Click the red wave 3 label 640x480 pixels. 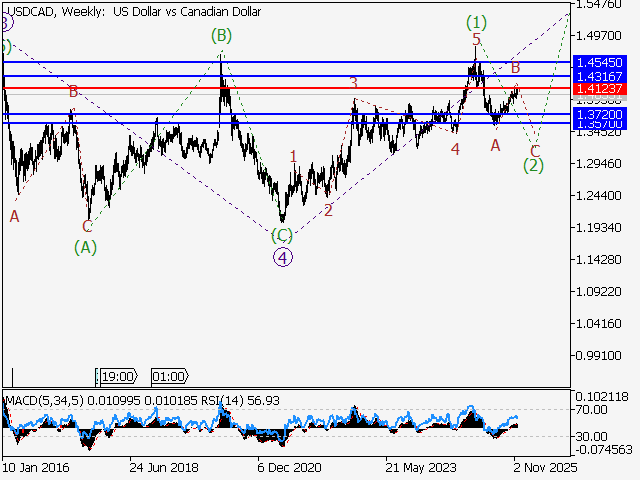click(x=353, y=83)
